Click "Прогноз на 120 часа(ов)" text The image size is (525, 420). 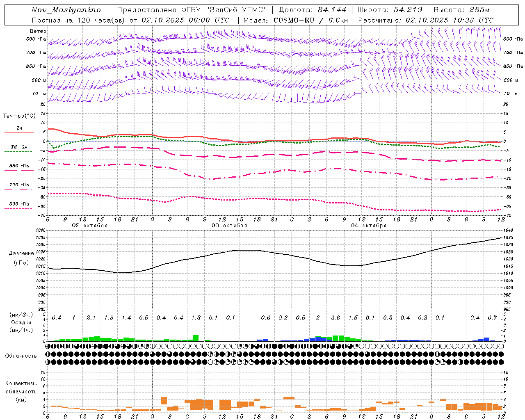[x=79, y=20]
